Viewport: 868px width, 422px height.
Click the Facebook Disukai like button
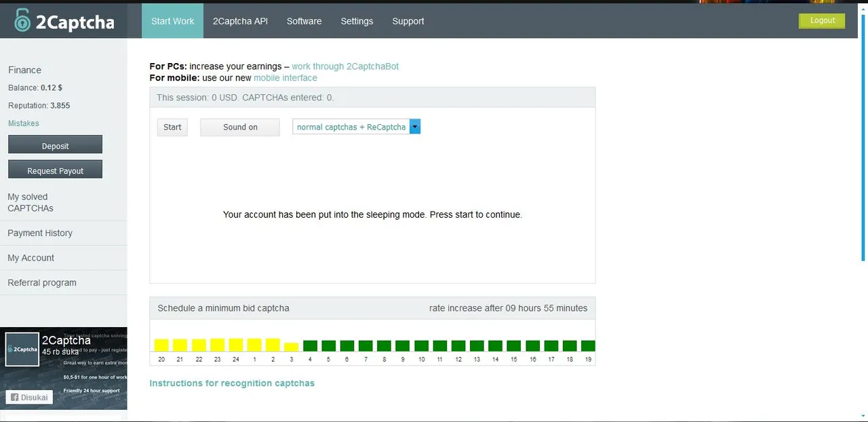[x=30, y=398]
